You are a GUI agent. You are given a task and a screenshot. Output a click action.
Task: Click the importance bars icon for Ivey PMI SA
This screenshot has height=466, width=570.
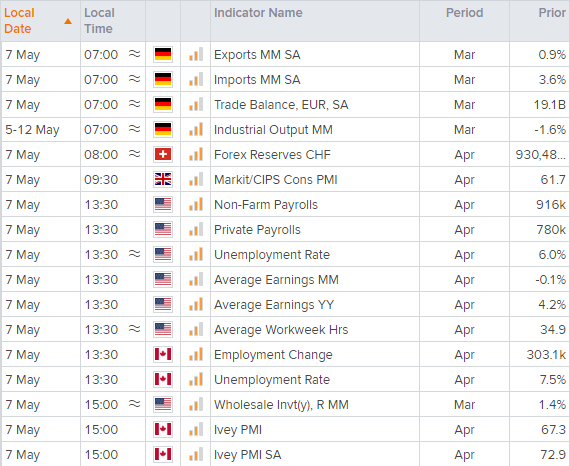196,454
